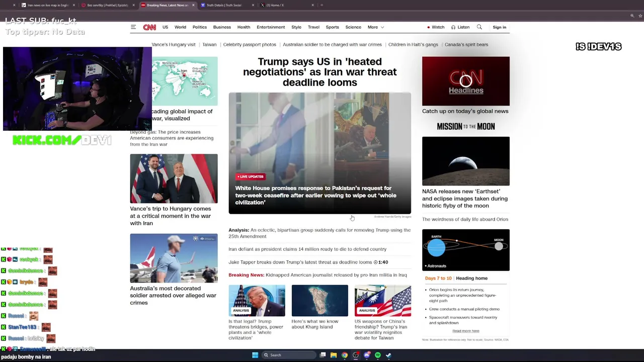This screenshot has height=362, width=644.
Task: Click the Sign in button
Action: 500,27
